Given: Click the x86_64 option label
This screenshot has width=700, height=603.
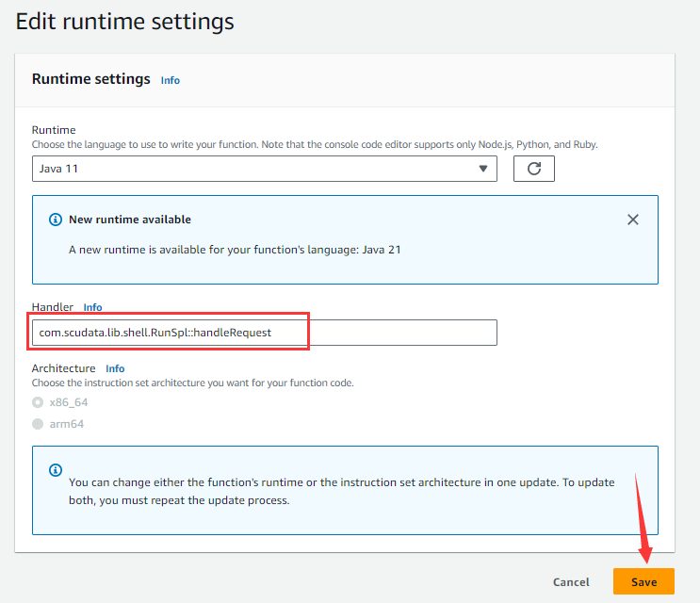Looking at the screenshot, I should [x=70, y=402].
